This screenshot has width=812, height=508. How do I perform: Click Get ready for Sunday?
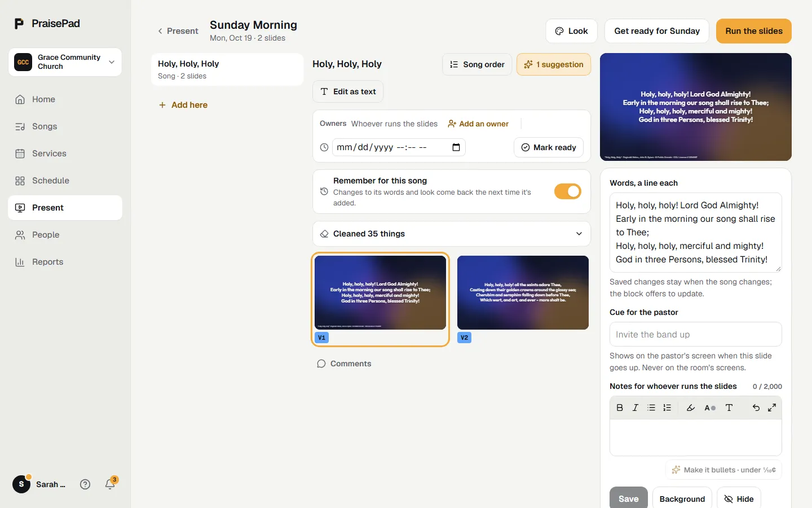[657, 31]
